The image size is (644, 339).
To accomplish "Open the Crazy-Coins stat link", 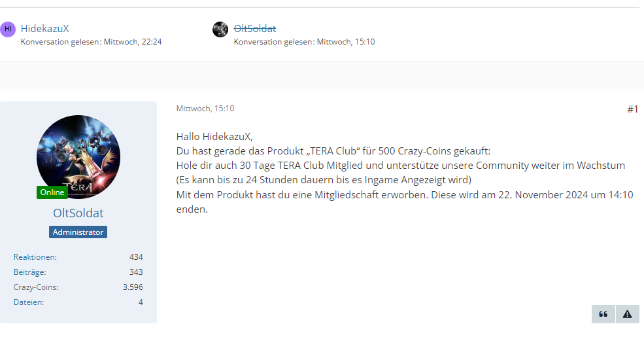I will point(36,287).
